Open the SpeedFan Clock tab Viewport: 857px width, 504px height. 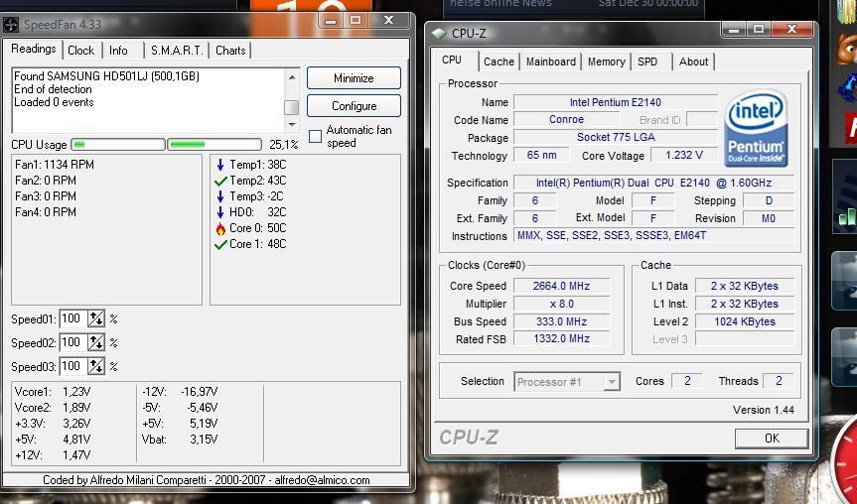[80, 51]
